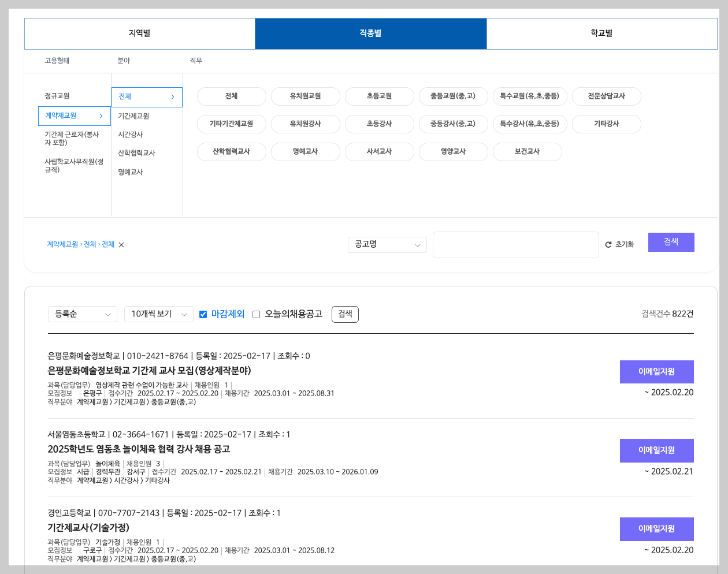This screenshot has height=574, width=728.
Task: Switch to the 학교별 tab
Action: pyautogui.click(x=602, y=33)
